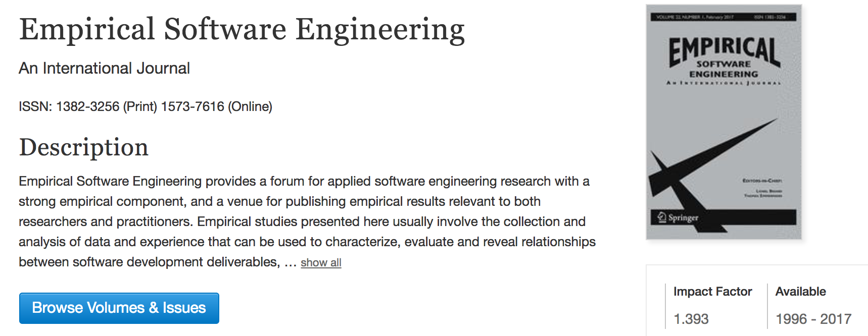Click the An International Journal subtitle

click(104, 68)
